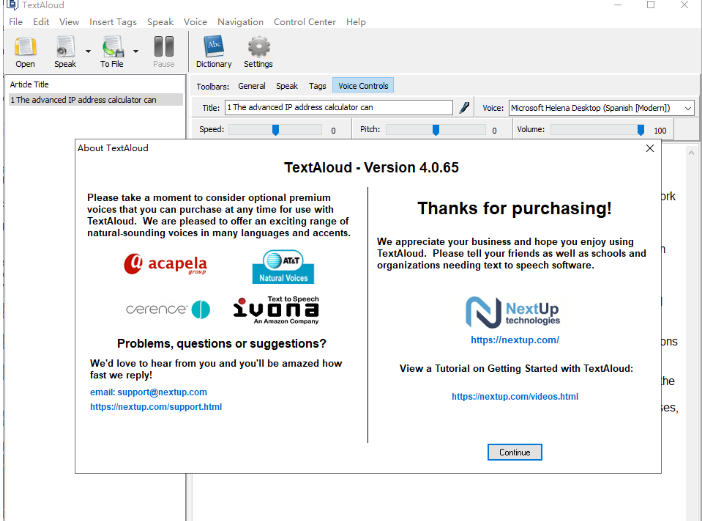Open the Control Center menu
The height and width of the screenshot is (521, 702).
click(304, 21)
